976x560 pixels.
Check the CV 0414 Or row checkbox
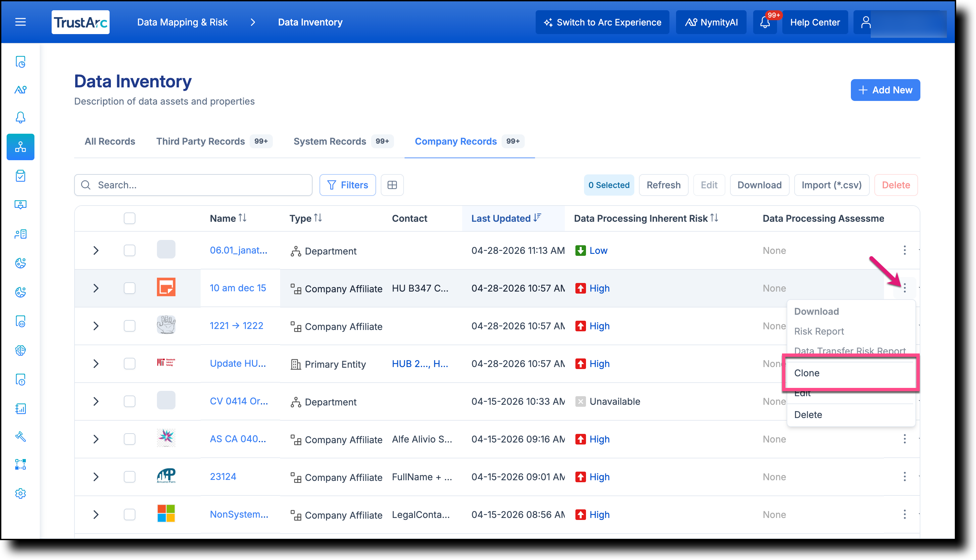pyautogui.click(x=130, y=401)
